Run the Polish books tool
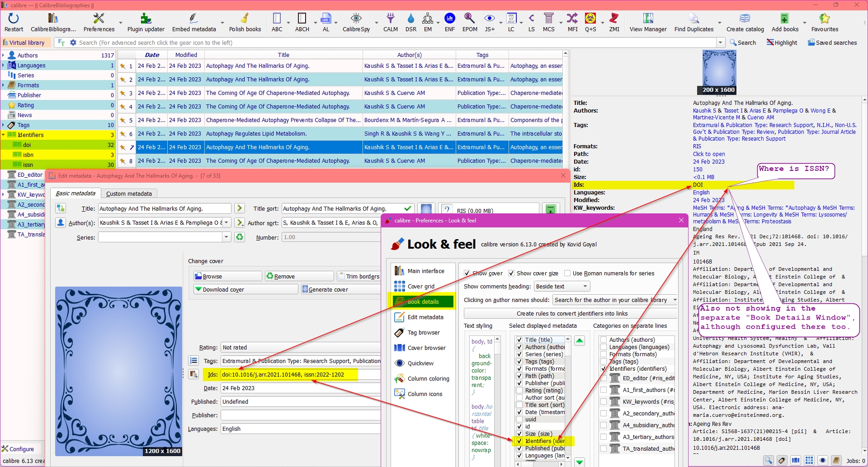 click(x=245, y=23)
